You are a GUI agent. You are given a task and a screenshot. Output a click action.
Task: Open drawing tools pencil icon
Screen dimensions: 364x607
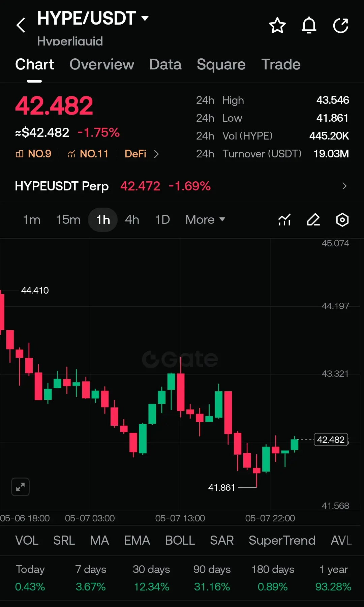[x=313, y=220]
